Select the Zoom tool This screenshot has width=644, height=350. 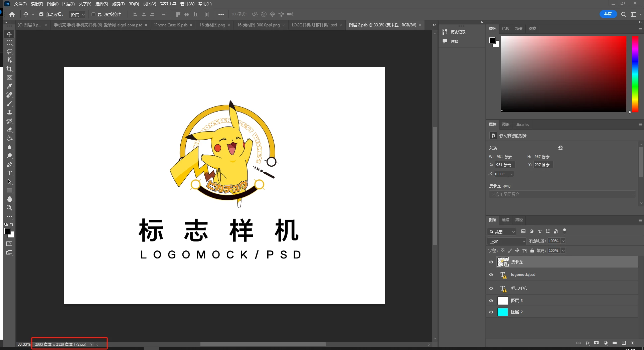pos(9,208)
